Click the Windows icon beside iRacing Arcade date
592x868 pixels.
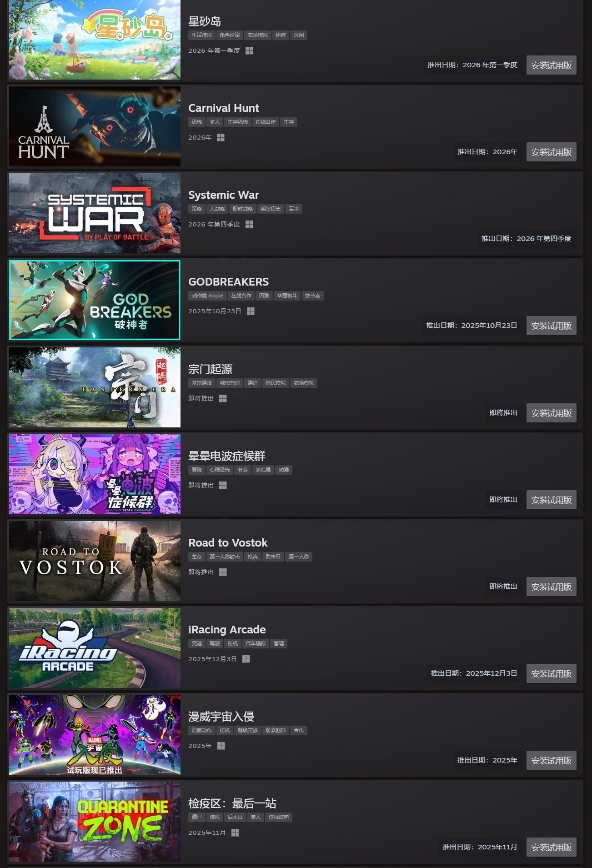pos(246,659)
